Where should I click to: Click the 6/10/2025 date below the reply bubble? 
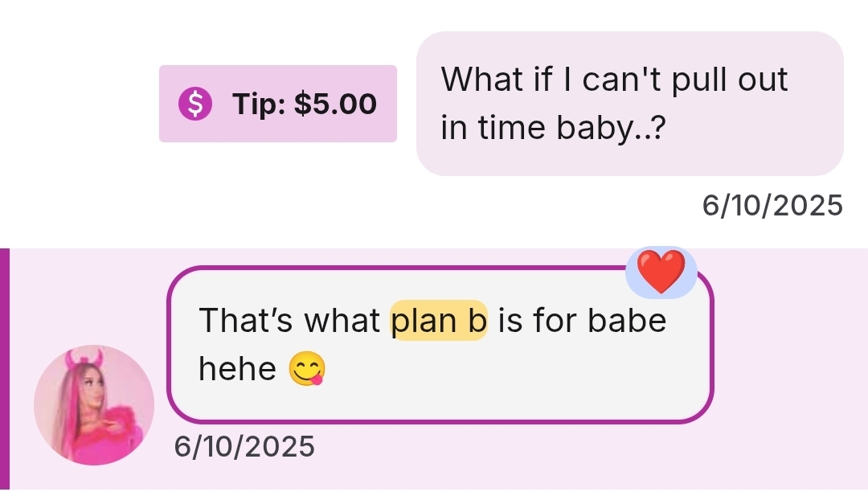[x=244, y=446]
